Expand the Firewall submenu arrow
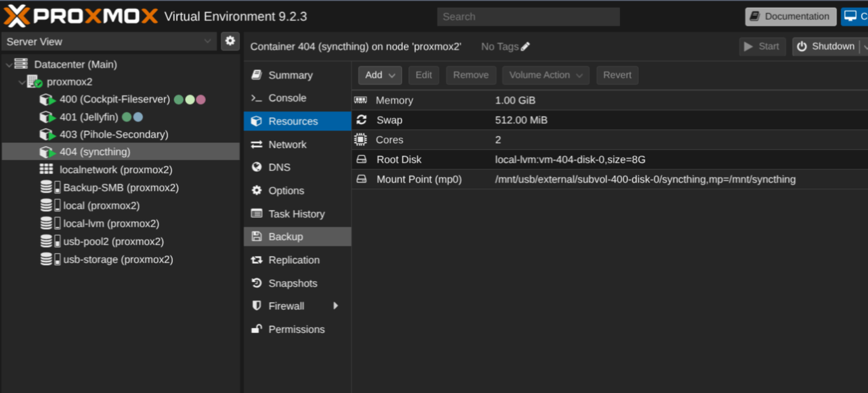 pos(336,306)
